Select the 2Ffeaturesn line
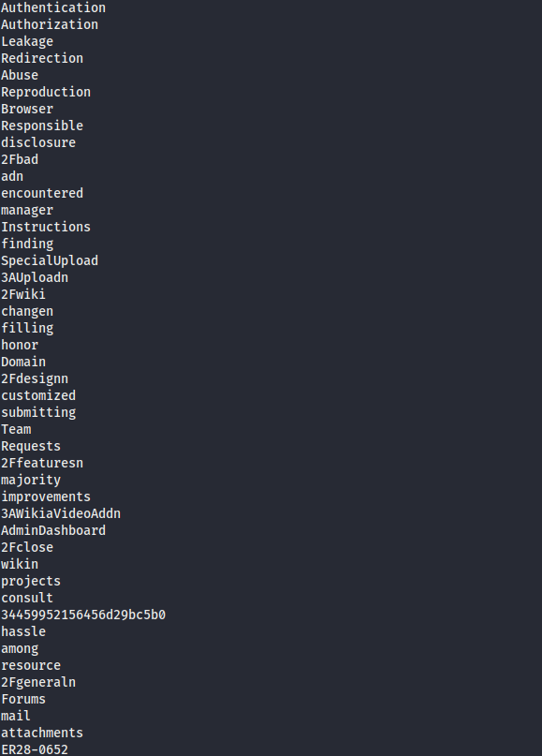This screenshot has height=756, width=542. (x=42, y=464)
